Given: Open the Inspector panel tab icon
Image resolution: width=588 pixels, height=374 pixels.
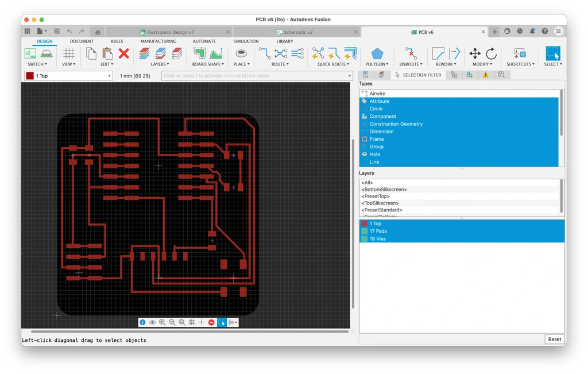Looking at the screenshot, I should [366, 75].
